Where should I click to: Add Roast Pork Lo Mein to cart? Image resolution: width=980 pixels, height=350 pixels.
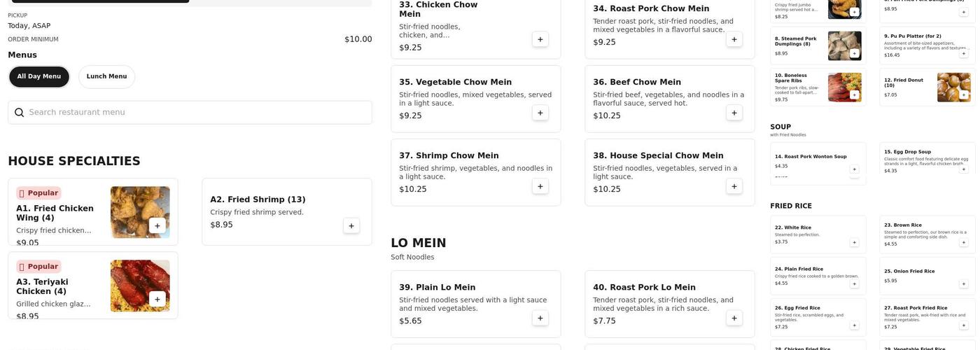coord(734,318)
